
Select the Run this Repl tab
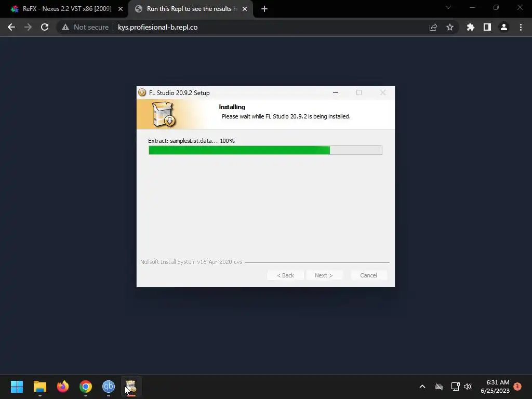pyautogui.click(x=190, y=9)
